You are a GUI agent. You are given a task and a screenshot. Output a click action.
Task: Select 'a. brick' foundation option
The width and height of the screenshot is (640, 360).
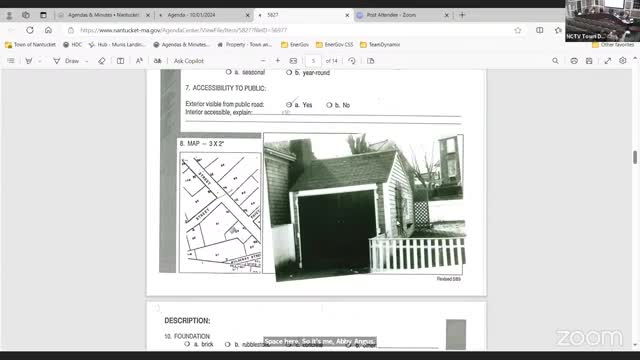(187, 344)
